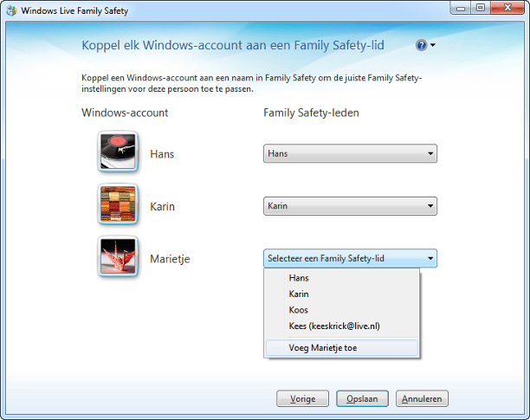Click the Marietje Windows-account name label
The height and width of the screenshot is (420, 530).
coord(170,259)
